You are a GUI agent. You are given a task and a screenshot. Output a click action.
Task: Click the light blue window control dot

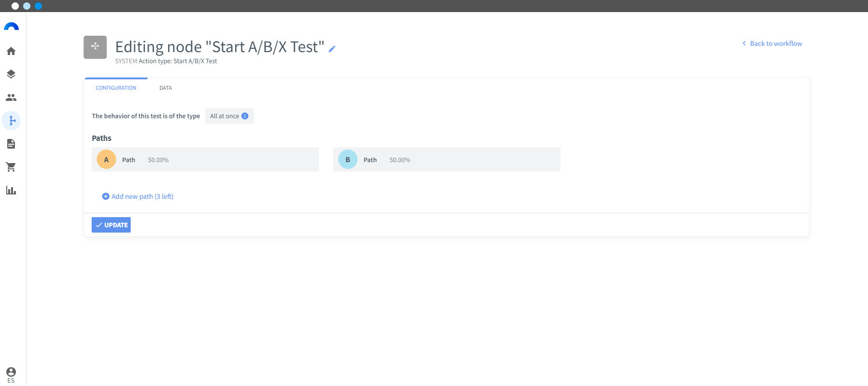point(27,6)
